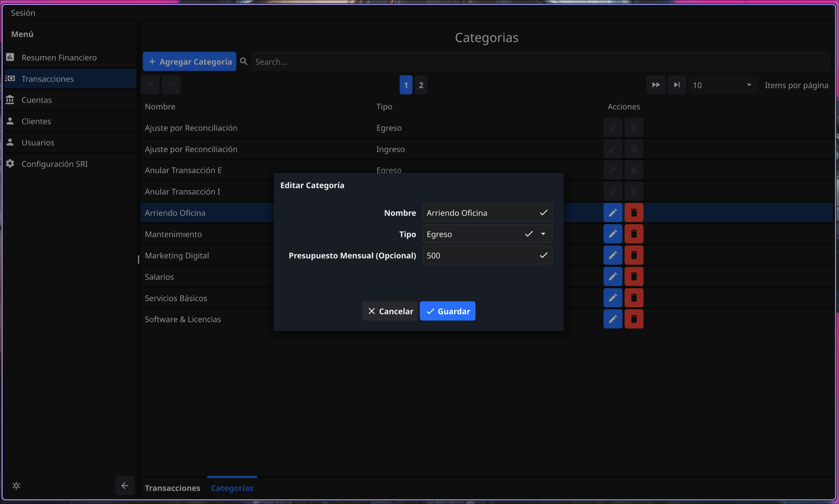Select the Categorías bottom tab
This screenshot has width=839, height=504.
click(232, 488)
